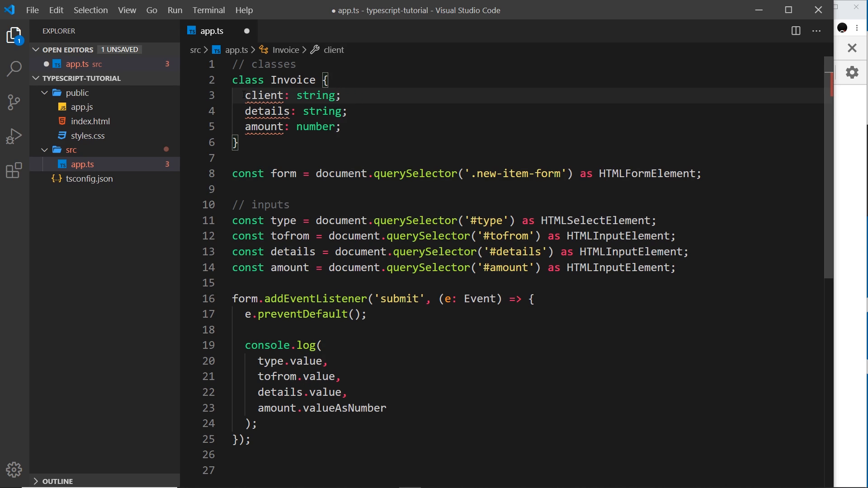Open the Terminal menu
Viewport: 868px width, 488px height.
208,10
